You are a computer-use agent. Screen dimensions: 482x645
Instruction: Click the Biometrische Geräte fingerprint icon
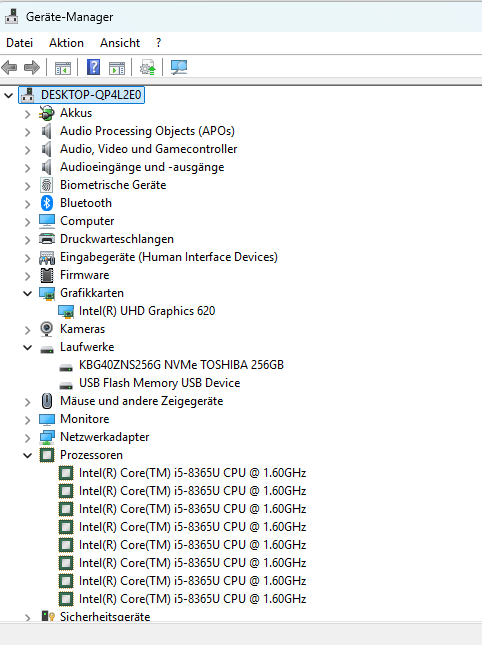click(46, 185)
